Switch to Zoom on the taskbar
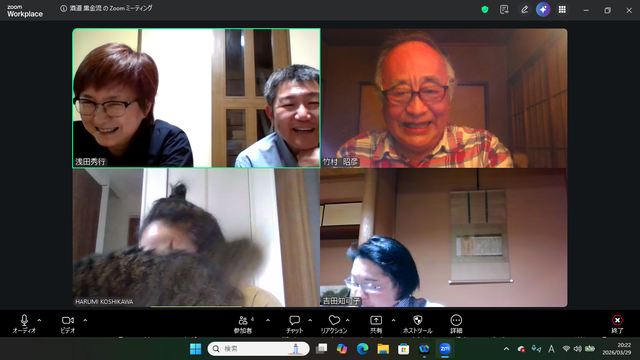Viewport: 640px width, 360px height. [445, 349]
